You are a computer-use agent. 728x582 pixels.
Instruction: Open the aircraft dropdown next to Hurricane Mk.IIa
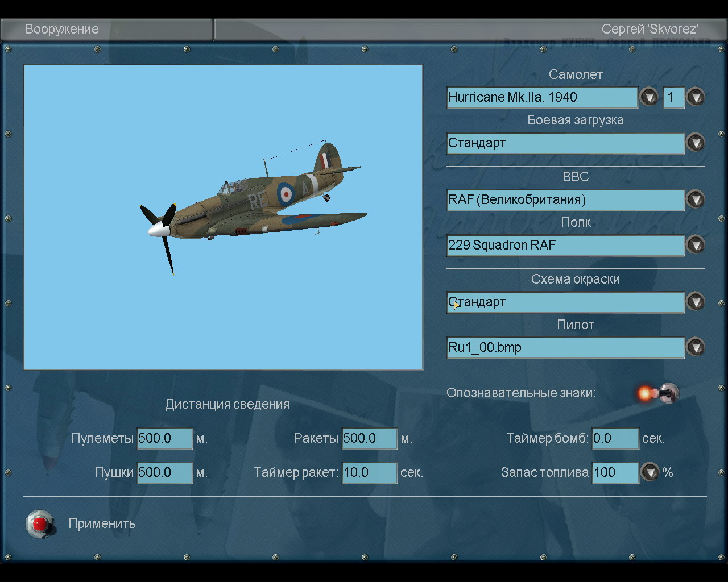pyautogui.click(x=648, y=97)
